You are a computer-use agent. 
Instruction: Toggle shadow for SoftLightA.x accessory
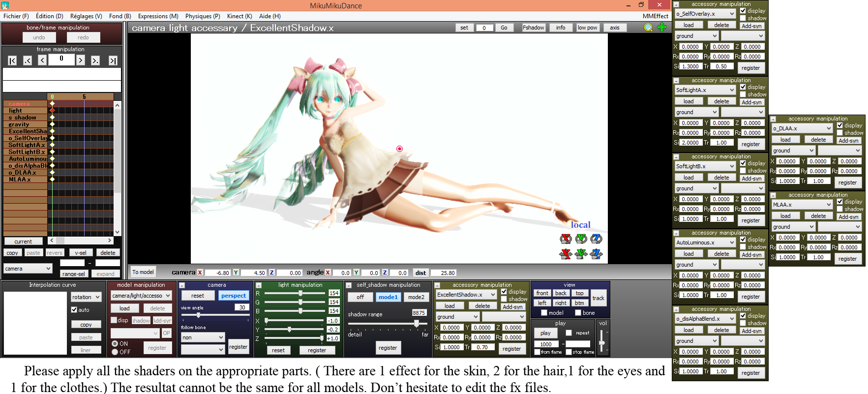[743, 94]
